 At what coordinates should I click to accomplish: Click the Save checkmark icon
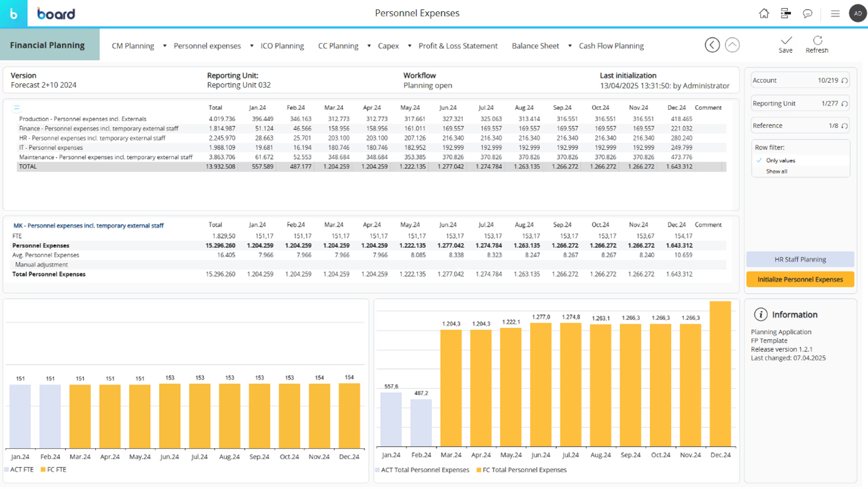786,41
